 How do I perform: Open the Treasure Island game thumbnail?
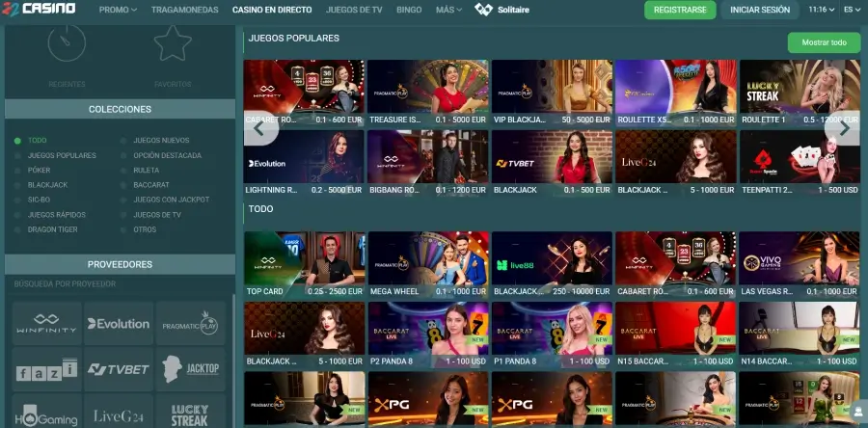coord(428,87)
